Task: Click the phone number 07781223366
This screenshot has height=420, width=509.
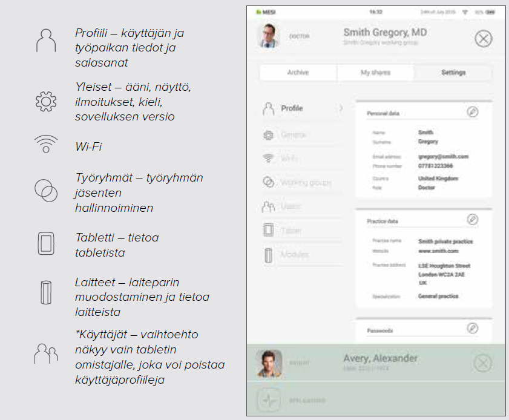Action: tap(435, 166)
